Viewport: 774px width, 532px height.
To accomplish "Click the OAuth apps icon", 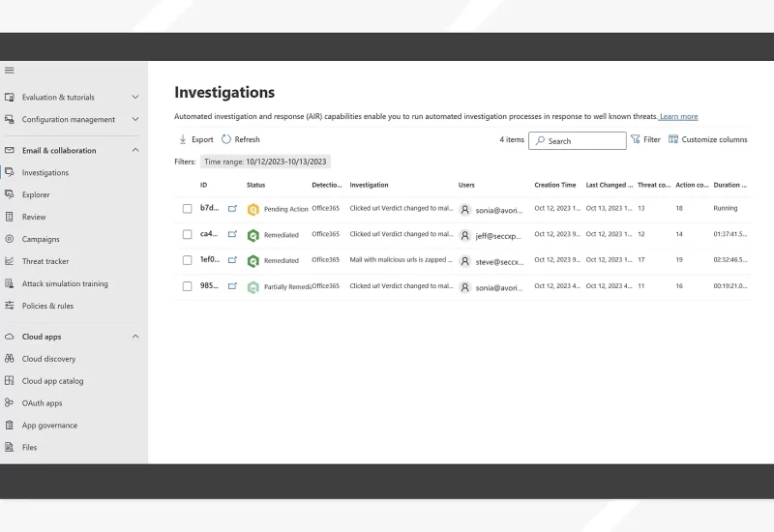I will pos(10,402).
